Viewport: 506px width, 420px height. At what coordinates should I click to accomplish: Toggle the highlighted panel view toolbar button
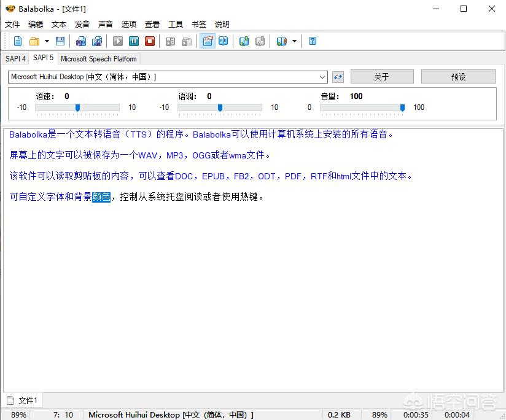coord(208,41)
